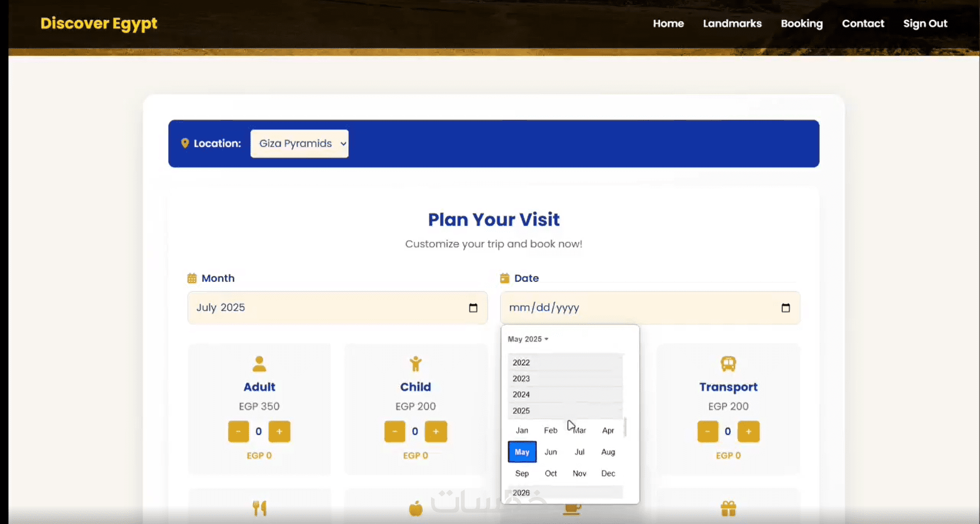This screenshot has width=980, height=524.
Task: Open the Landmarks page
Action: coord(732,23)
